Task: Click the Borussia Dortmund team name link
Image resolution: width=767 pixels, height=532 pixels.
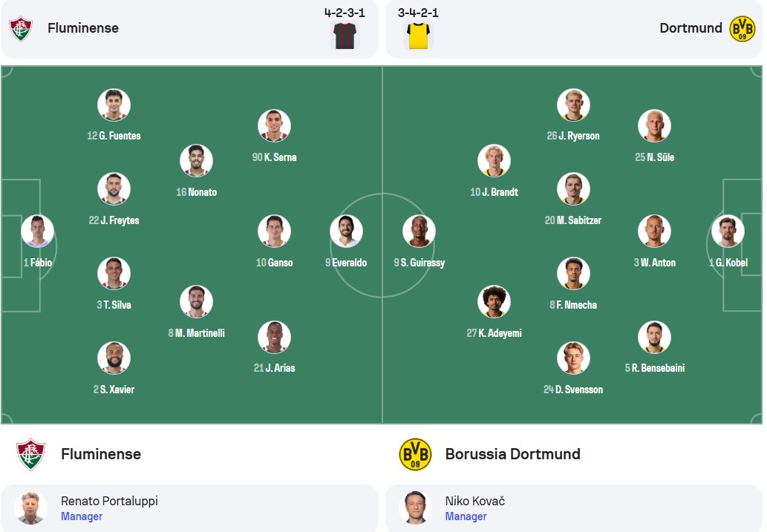Action: 512,454
